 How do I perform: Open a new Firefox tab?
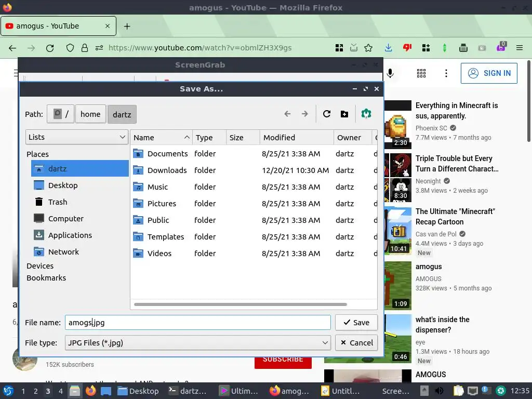point(127,26)
